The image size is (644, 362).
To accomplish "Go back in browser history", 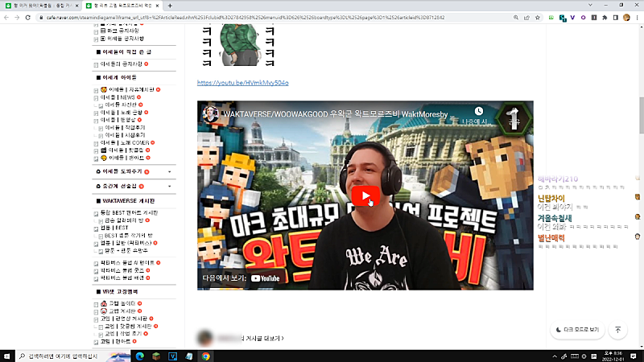I will pos(6,18).
